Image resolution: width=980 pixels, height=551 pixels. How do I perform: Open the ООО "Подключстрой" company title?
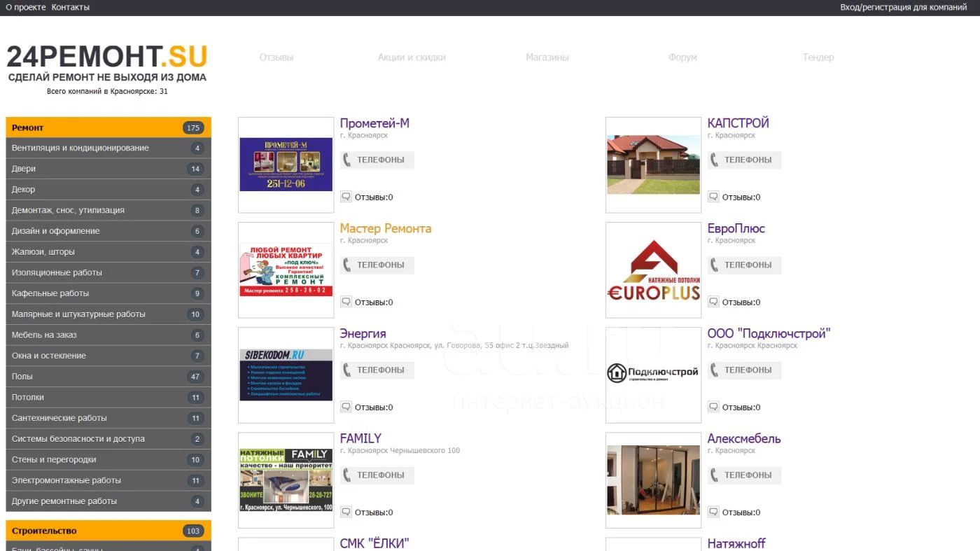[x=769, y=333]
